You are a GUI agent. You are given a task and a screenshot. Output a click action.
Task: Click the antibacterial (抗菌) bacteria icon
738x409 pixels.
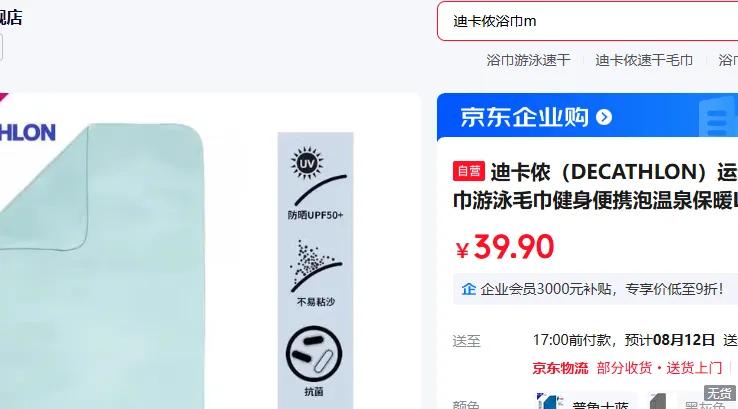[314, 360]
